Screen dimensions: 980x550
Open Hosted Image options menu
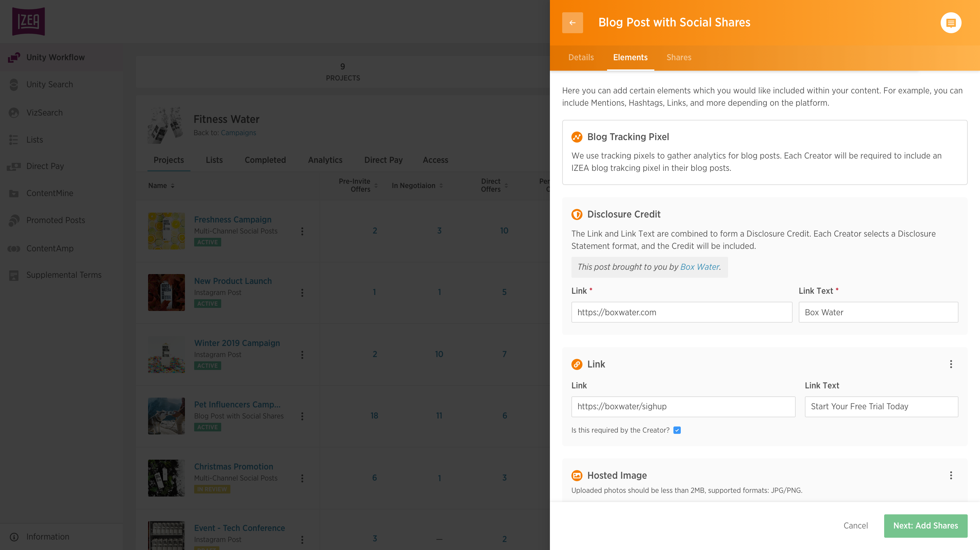[951, 475]
